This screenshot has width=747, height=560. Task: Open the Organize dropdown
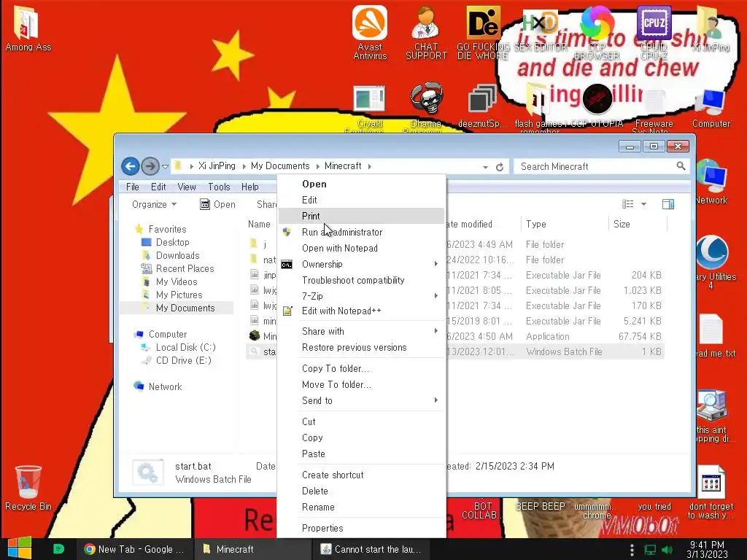point(155,204)
